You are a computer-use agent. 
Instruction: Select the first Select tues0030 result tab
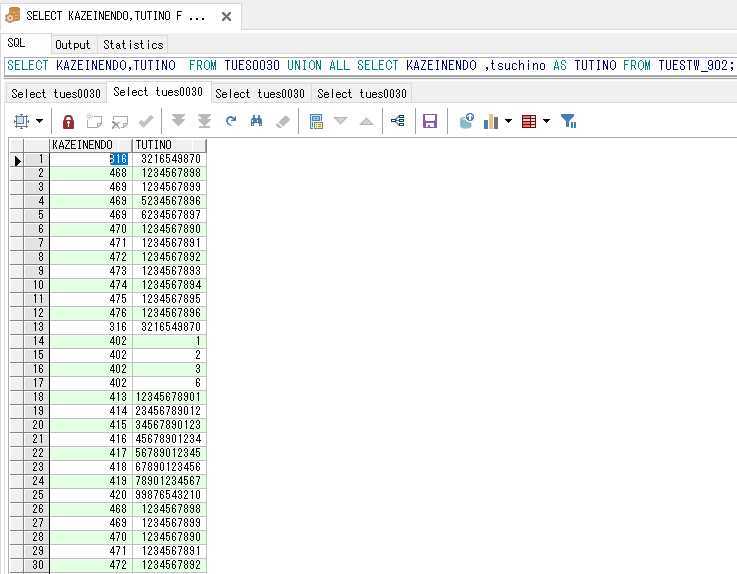(x=56, y=94)
